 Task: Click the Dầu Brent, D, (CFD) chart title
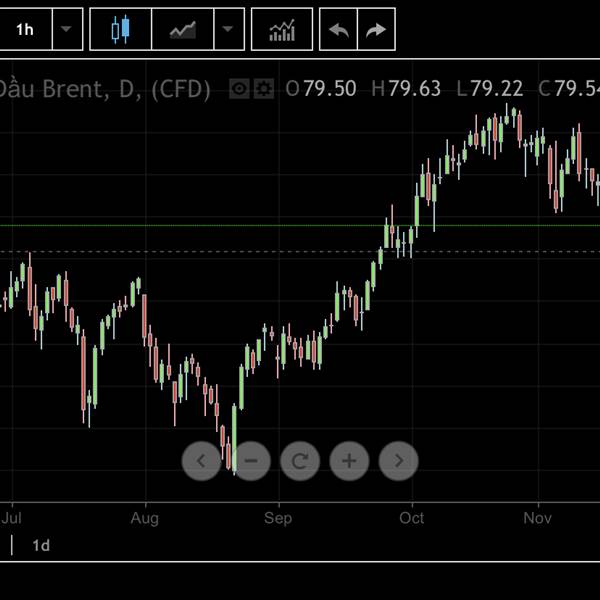click(x=104, y=89)
